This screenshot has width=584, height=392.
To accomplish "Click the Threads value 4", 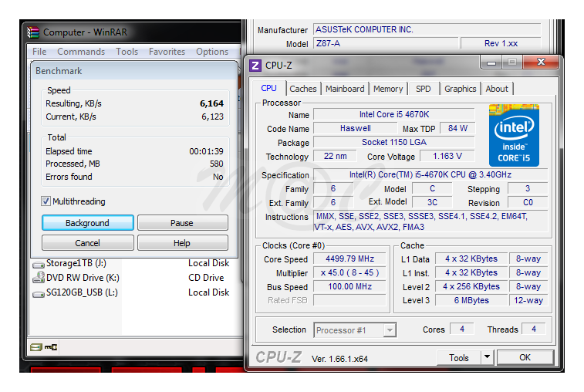I will [x=534, y=329].
